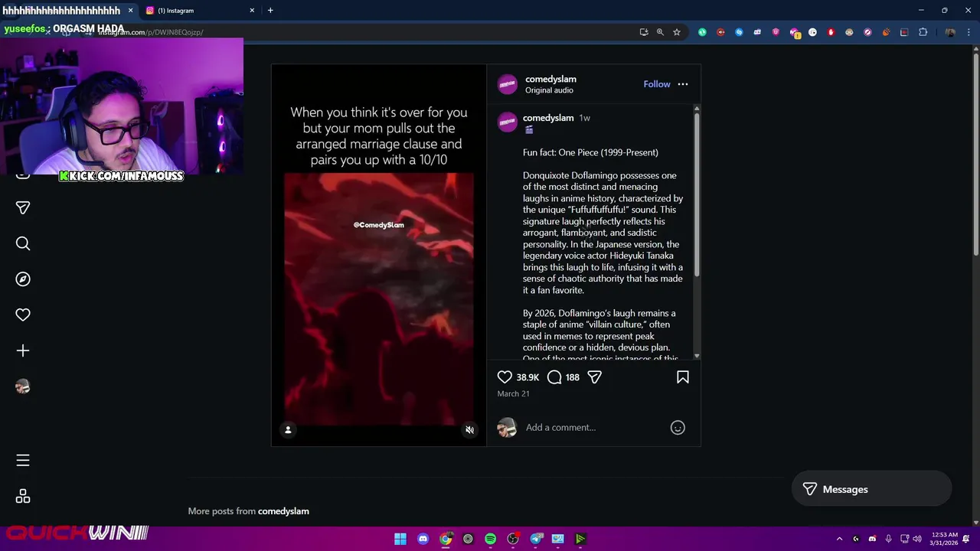Viewport: 980px width, 551px height.
Task: Click the red hand ad-blocker extension
Action: 831,32
